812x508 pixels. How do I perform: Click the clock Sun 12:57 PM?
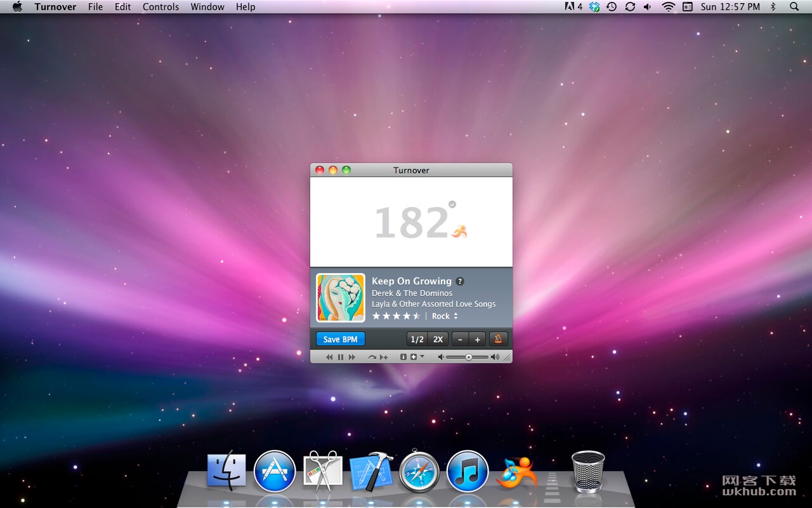730,7
